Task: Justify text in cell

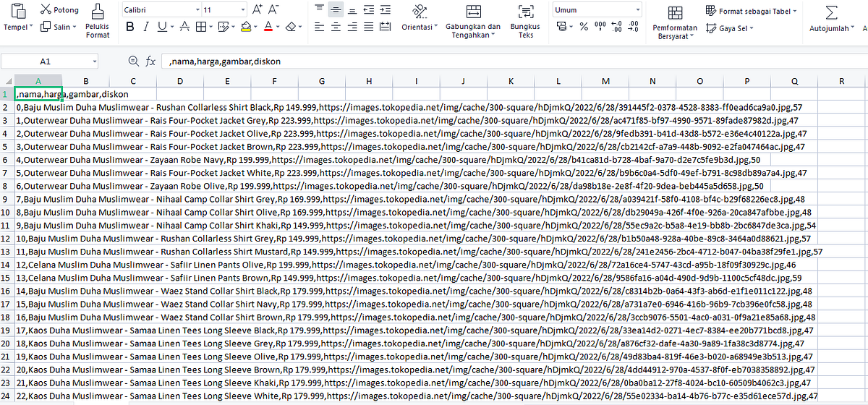Action: coord(369,27)
